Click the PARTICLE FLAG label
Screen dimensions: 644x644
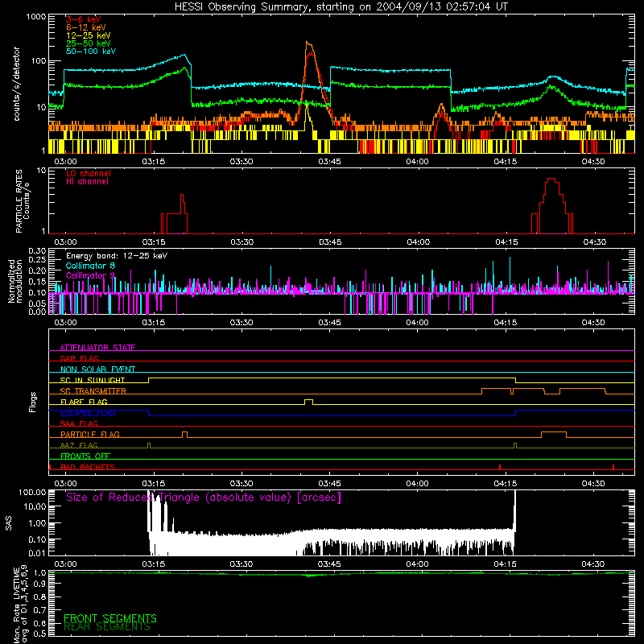click(90, 434)
